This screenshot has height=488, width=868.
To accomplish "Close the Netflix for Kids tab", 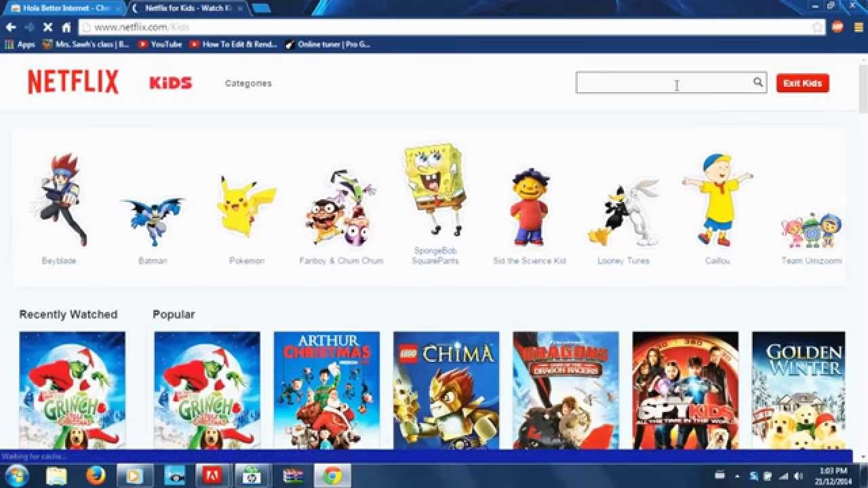I will pos(239,8).
